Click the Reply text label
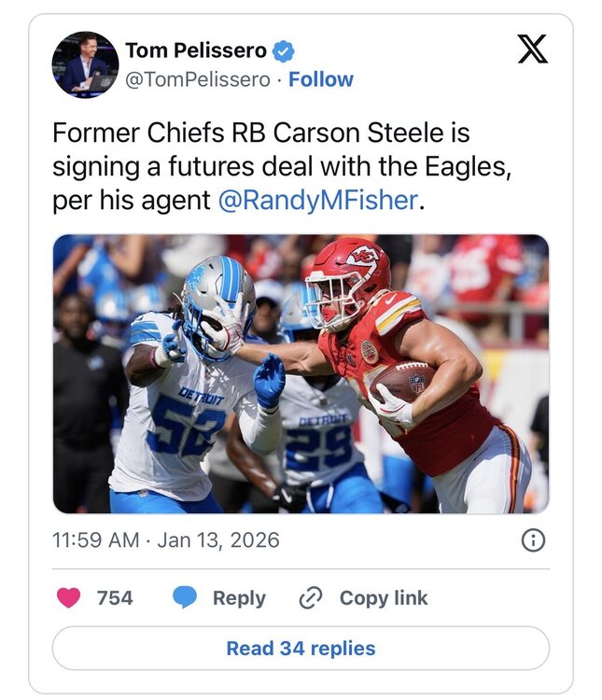The height and width of the screenshot is (700, 602). click(239, 598)
